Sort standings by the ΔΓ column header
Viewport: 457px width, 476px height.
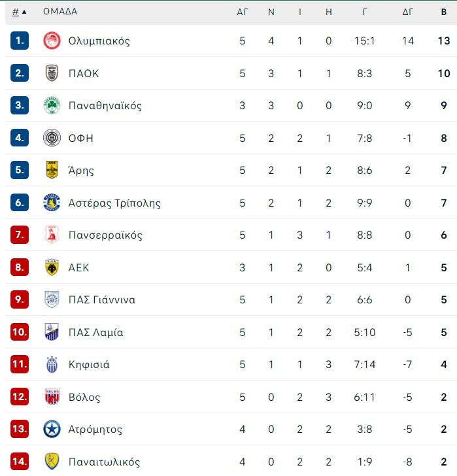click(407, 12)
